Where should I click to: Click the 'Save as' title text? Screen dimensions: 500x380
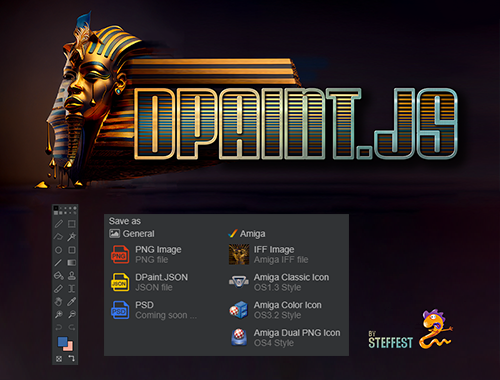[x=125, y=221]
